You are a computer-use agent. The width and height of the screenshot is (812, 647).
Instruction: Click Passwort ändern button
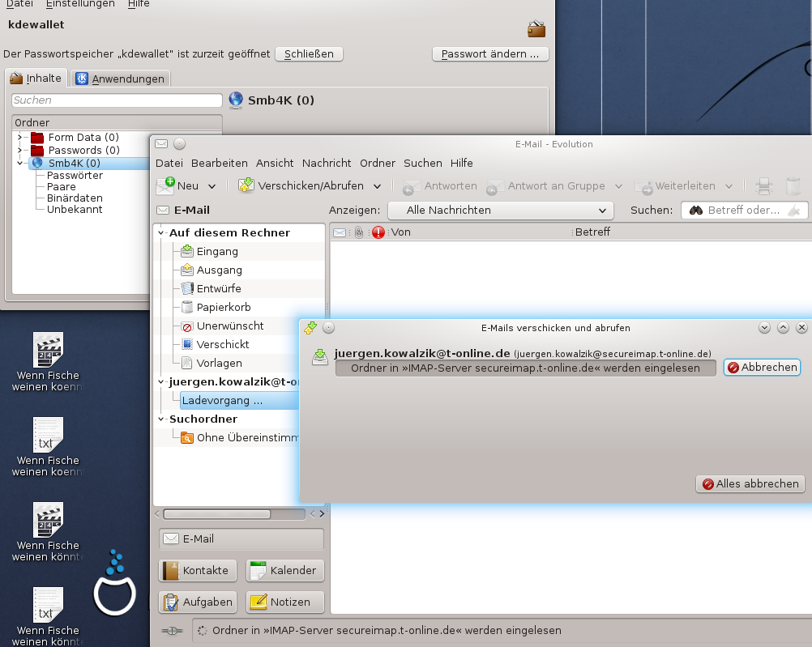490,53
